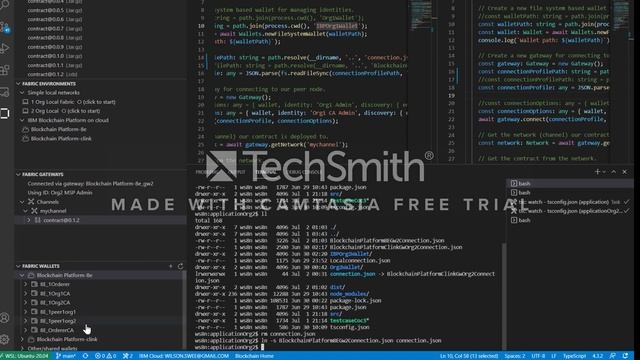
Task: Add a wallet in Fabric Wallets header
Action: 171,266
